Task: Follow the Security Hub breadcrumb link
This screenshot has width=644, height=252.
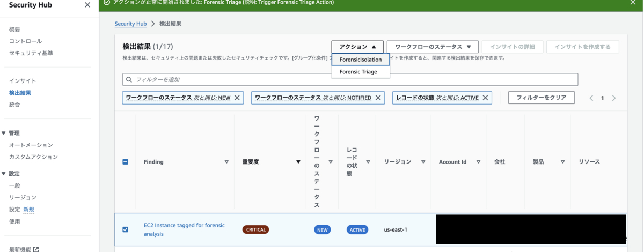Action: tap(130, 24)
